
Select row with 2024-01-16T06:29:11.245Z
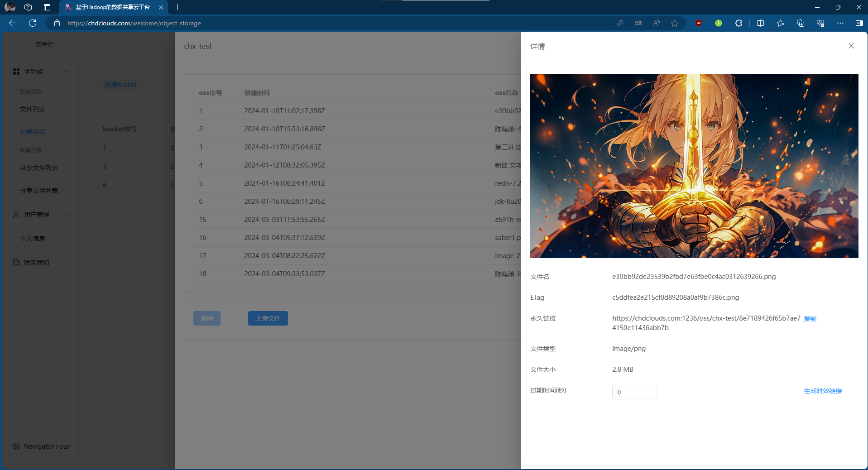tap(357, 201)
